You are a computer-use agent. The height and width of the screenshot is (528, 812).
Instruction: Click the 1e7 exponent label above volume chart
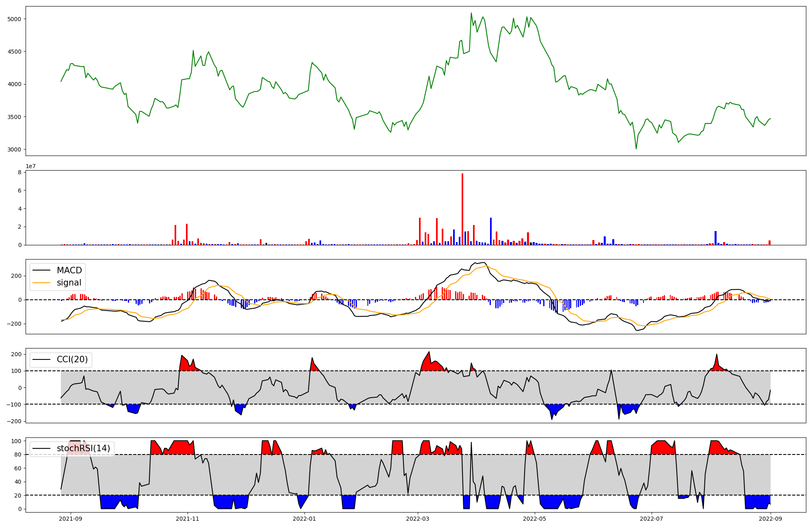click(30, 166)
